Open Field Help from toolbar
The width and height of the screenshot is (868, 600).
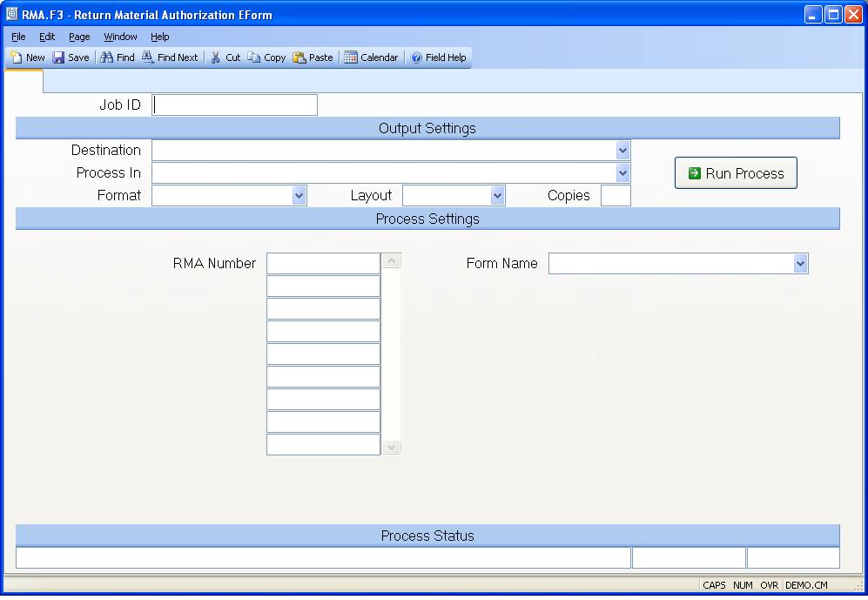point(416,57)
